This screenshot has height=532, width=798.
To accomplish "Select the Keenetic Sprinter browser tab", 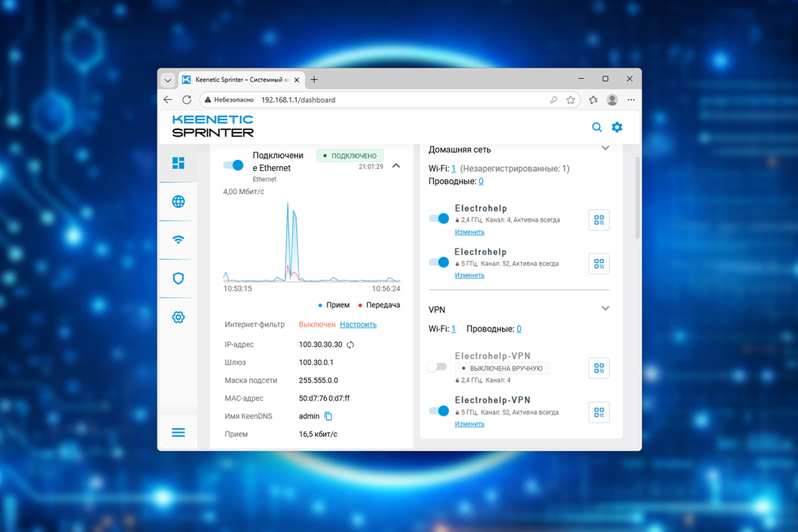I will pos(239,79).
